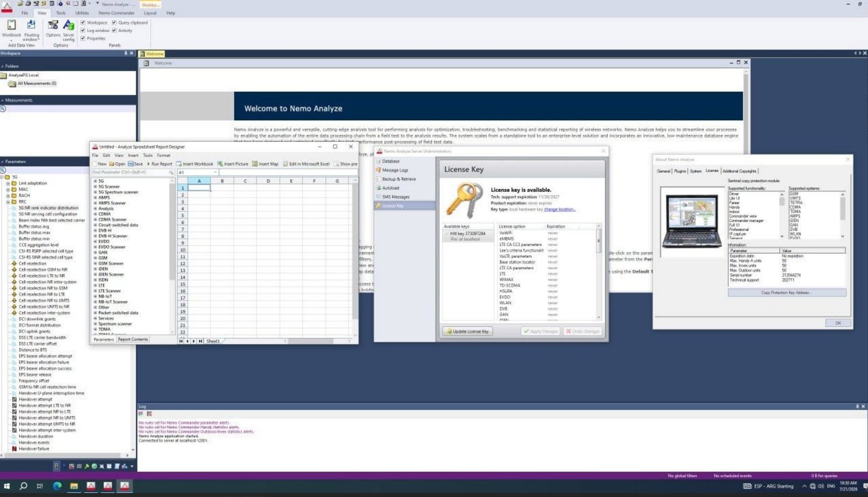Image resolution: width=868 pixels, height=497 pixels.
Task: Click Copy Protection Key Address button
Action: tap(787, 293)
